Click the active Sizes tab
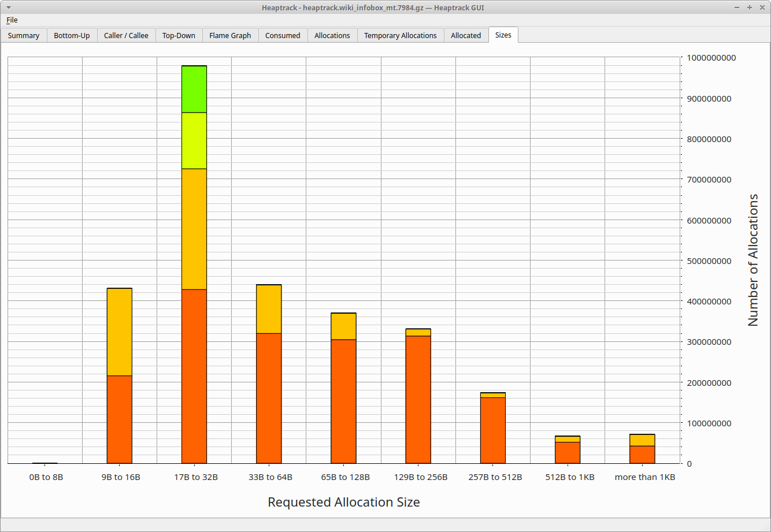This screenshot has width=771, height=532. (503, 35)
